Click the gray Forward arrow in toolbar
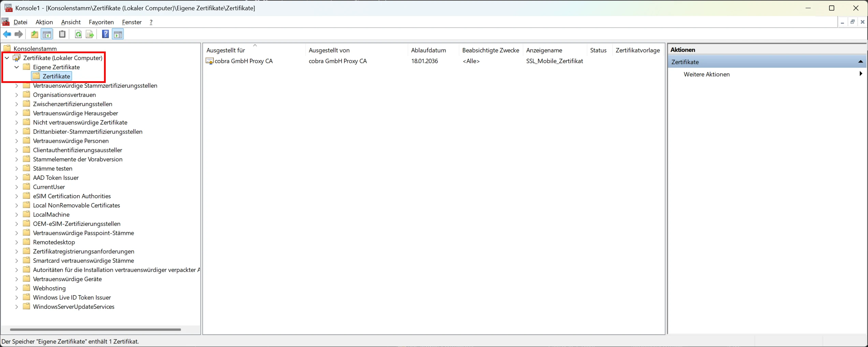 pos(19,34)
